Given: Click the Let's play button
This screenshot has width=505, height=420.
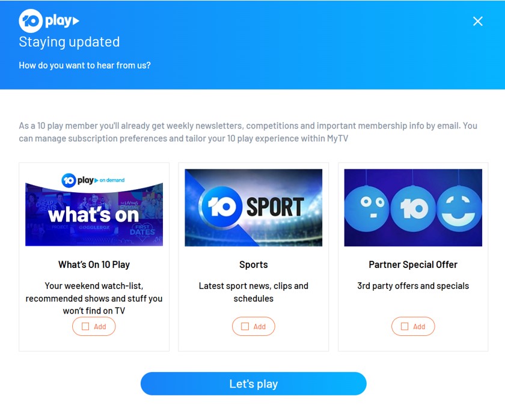Looking at the screenshot, I should [254, 383].
